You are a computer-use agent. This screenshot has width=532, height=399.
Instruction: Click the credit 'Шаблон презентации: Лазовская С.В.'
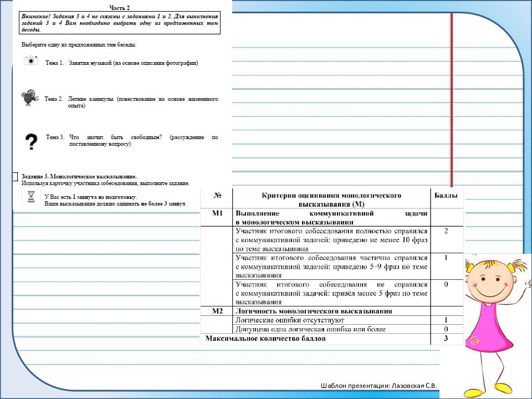[379, 386]
